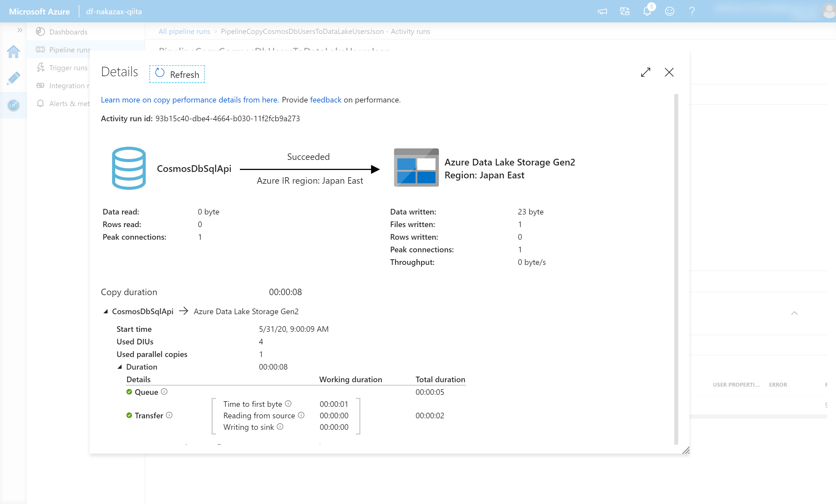
Task: Open the notifications bell icon
Action: pos(647,11)
